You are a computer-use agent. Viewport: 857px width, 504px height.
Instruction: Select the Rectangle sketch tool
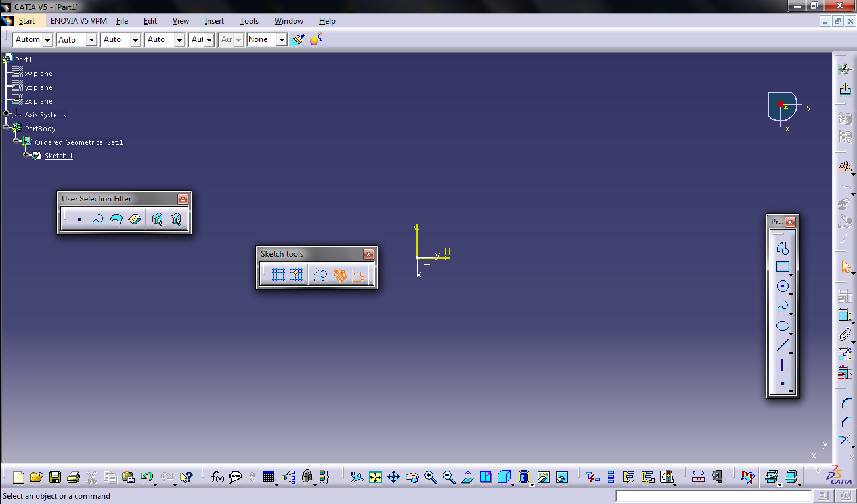click(x=782, y=266)
